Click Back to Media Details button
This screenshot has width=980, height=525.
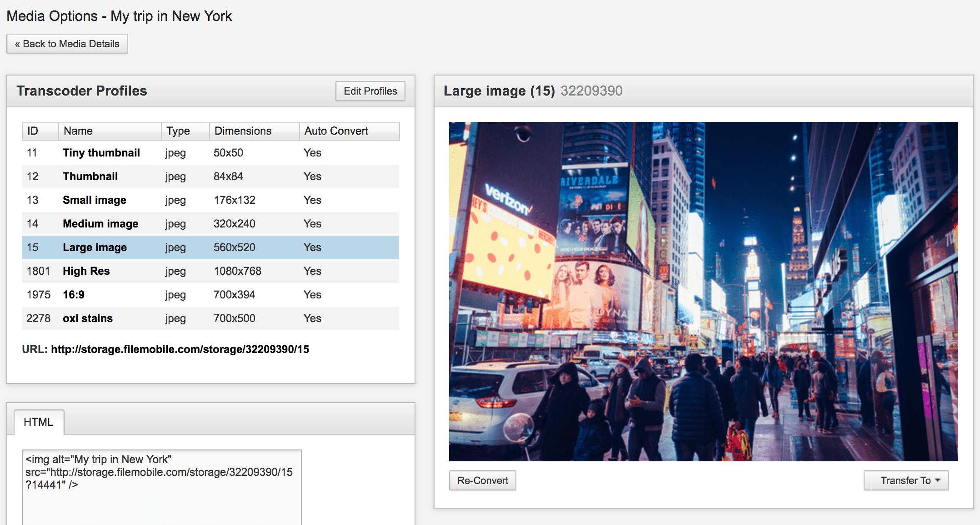tap(67, 44)
